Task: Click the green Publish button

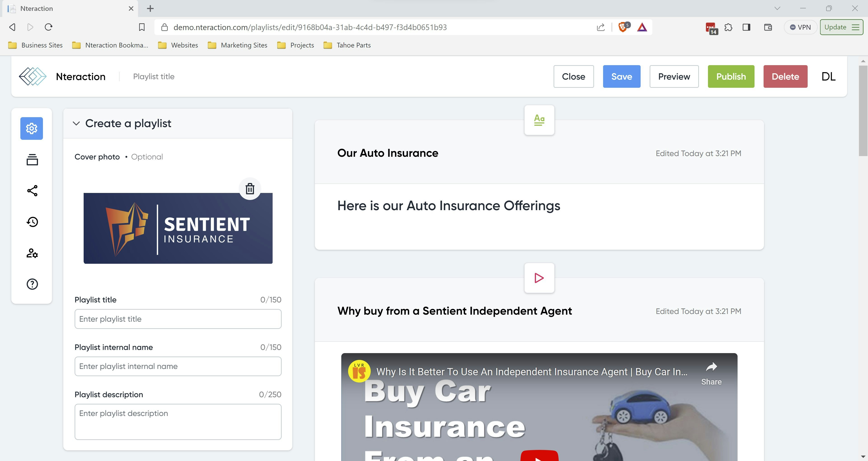Action: tap(731, 76)
